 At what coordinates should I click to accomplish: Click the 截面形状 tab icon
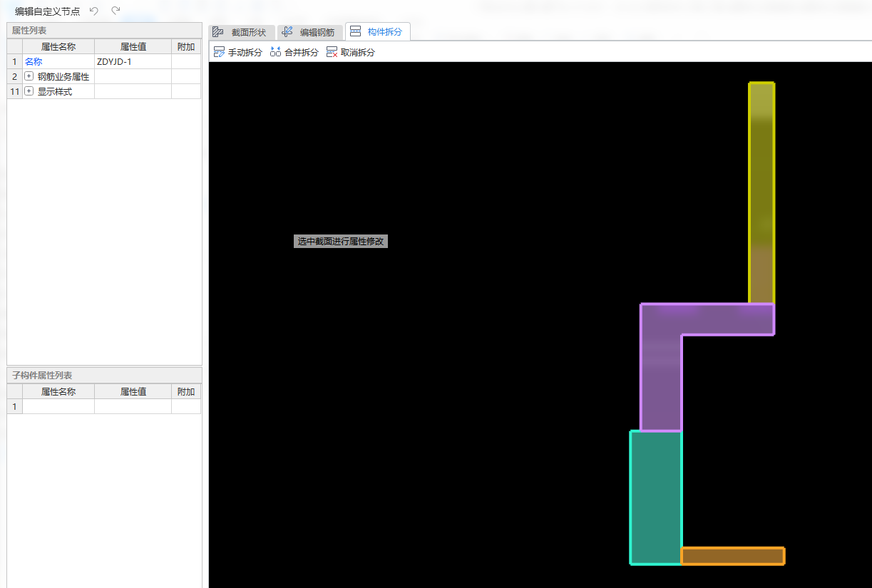click(x=218, y=32)
